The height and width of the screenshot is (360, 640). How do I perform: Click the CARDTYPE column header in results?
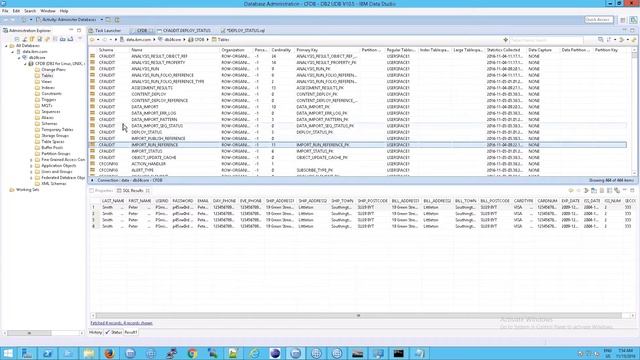(x=523, y=201)
